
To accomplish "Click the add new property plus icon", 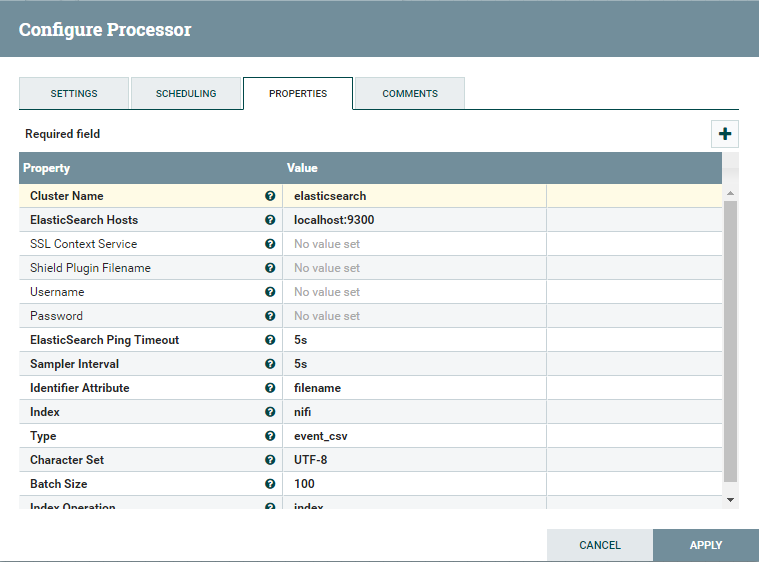I will (x=725, y=135).
